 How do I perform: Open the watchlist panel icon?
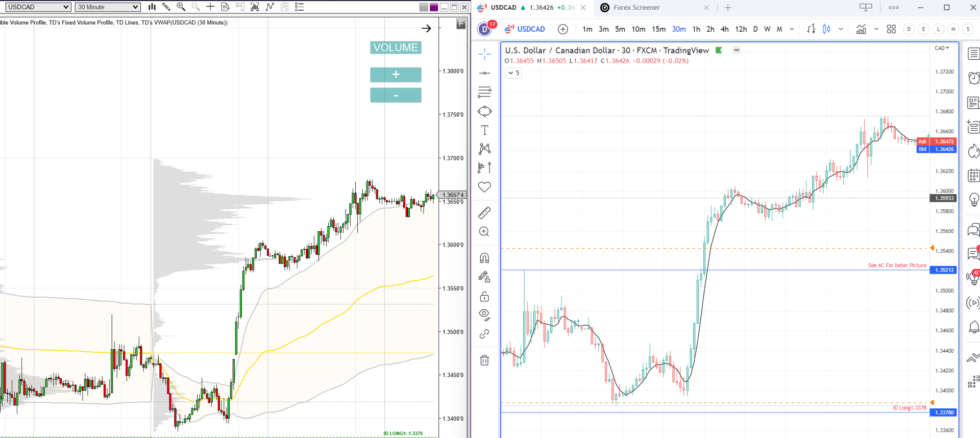(973, 54)
